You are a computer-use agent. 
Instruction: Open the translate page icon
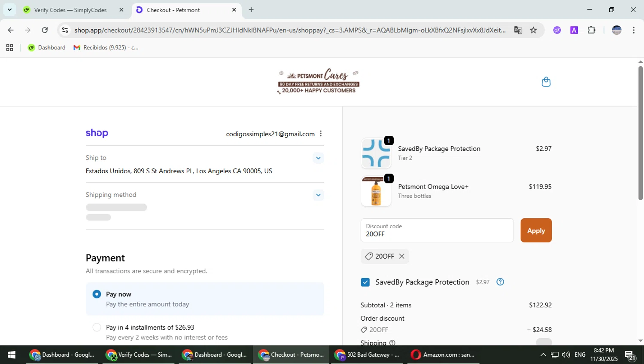click(518, 30)
